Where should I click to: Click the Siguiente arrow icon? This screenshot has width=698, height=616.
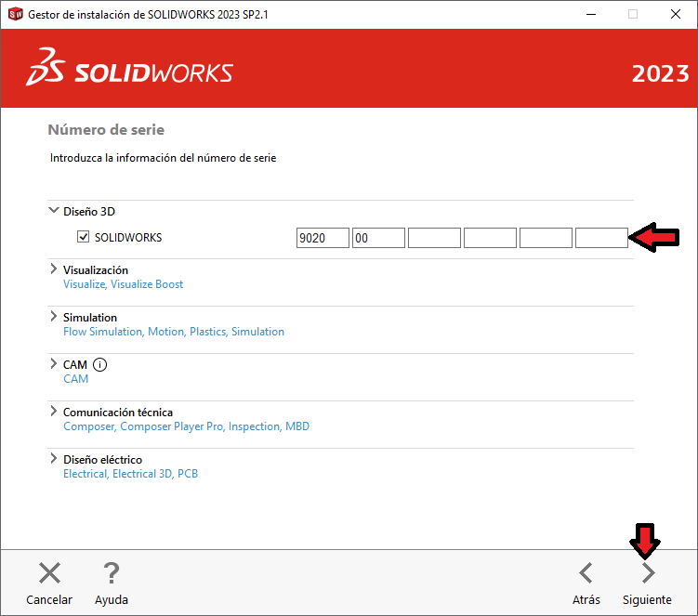[648, 573]
